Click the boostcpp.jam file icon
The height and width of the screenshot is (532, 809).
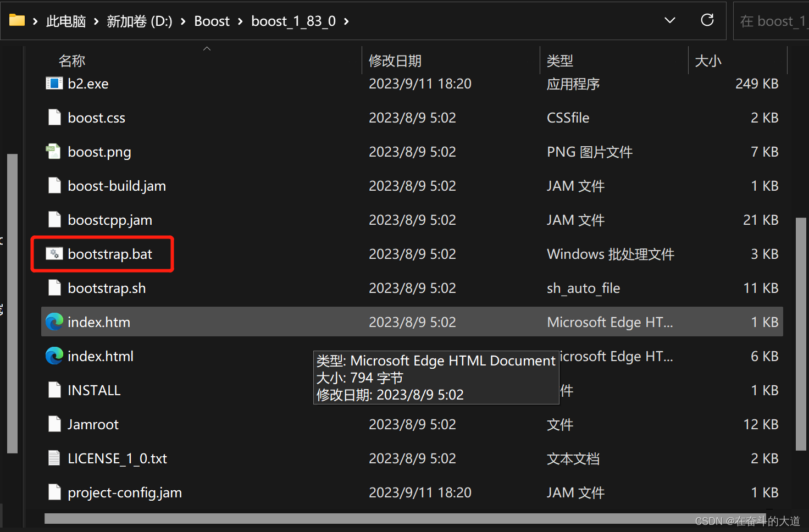(54, 220)
